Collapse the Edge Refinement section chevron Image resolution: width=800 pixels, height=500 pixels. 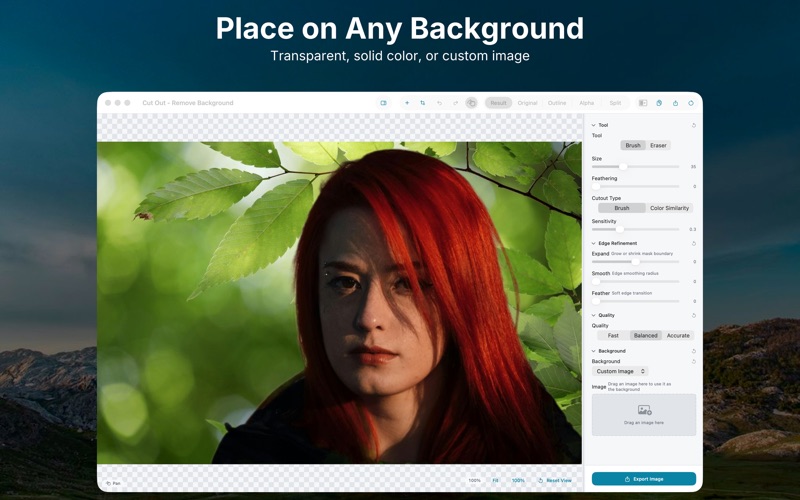click(593, 243)
